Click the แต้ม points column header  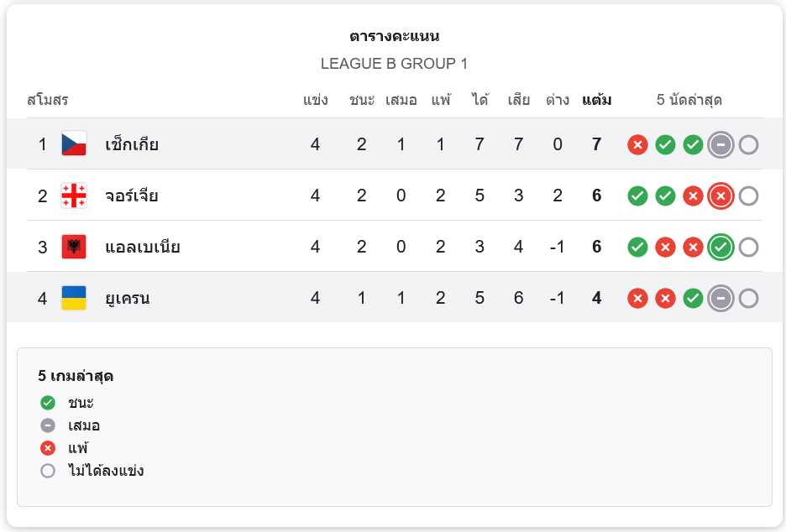[596, 101]
